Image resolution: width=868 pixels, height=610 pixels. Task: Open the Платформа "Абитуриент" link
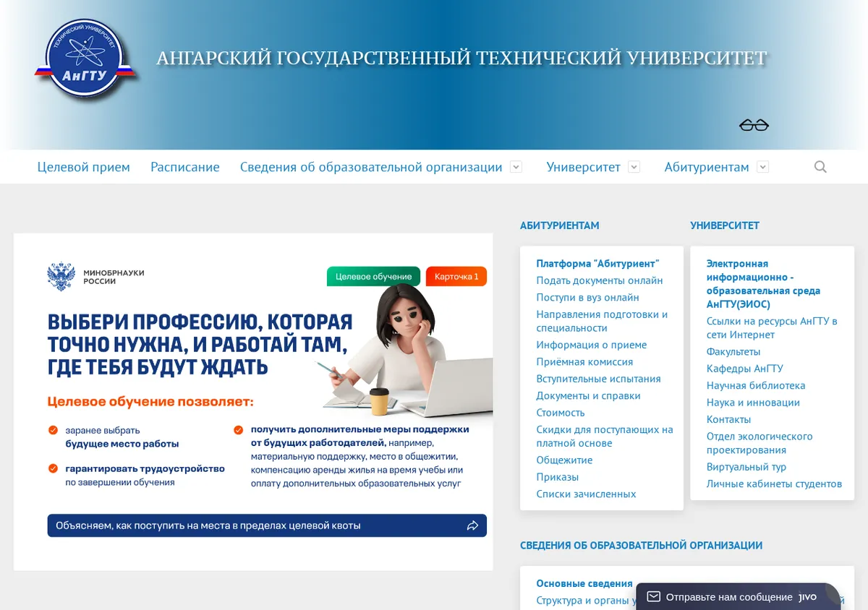(x=597, y=264)
